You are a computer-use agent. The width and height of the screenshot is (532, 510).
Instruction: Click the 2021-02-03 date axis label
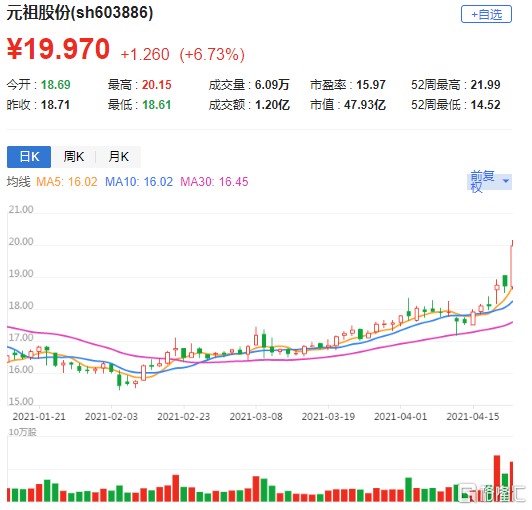point(111,416)
